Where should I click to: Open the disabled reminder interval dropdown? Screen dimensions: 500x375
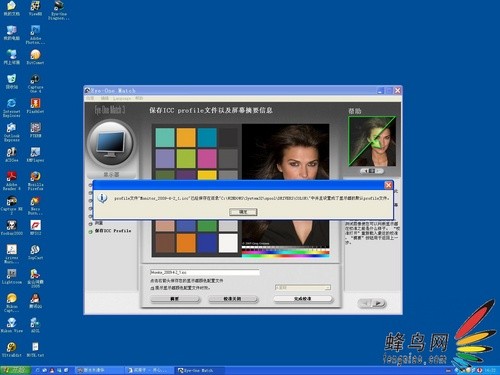[x=303, y=287]
